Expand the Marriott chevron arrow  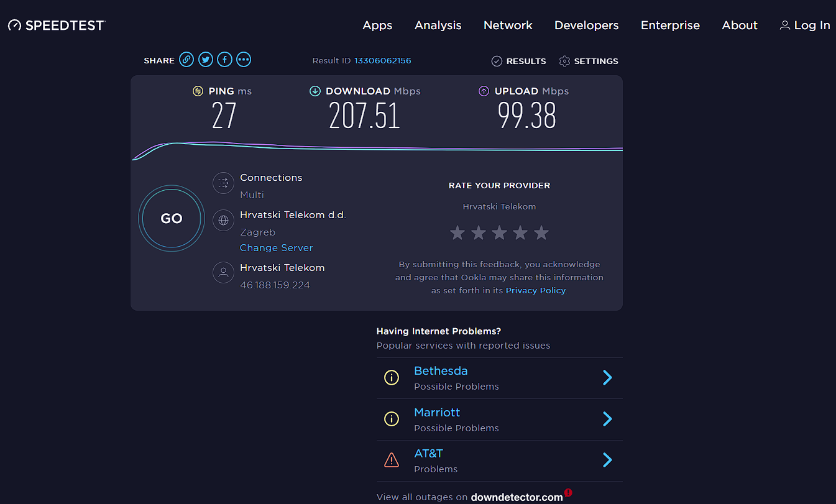coord(607,419)
